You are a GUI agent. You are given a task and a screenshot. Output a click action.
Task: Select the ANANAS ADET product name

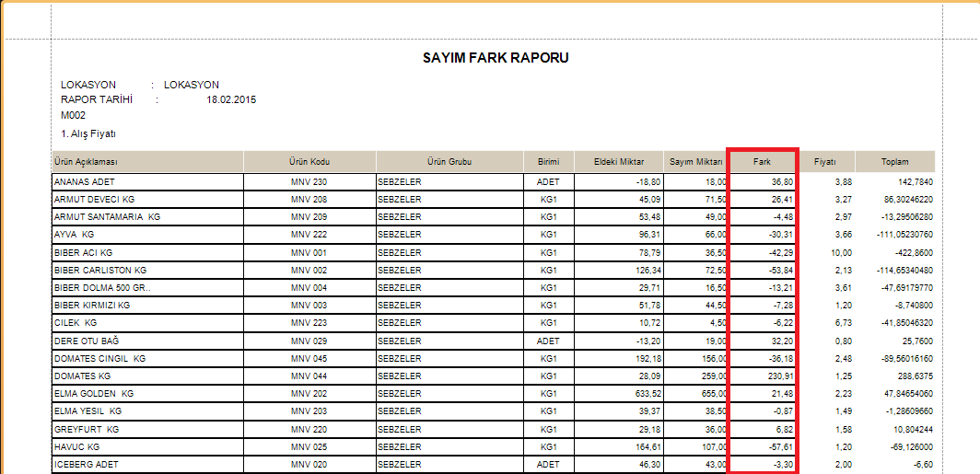point(85,182)
